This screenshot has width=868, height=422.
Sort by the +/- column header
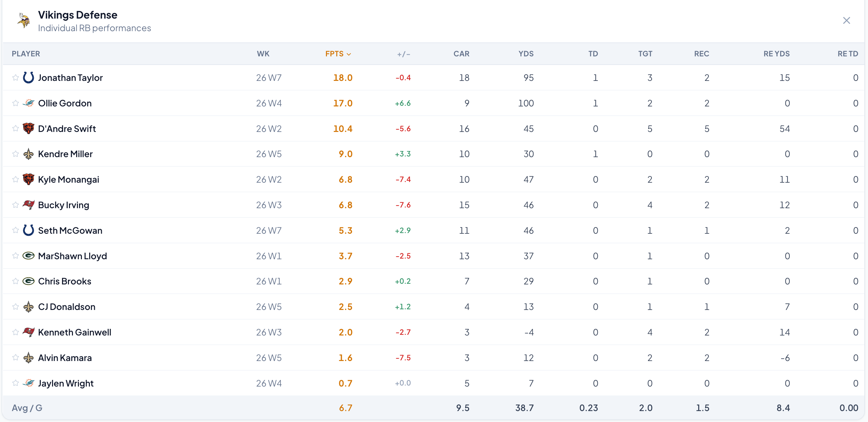[403, 54]
